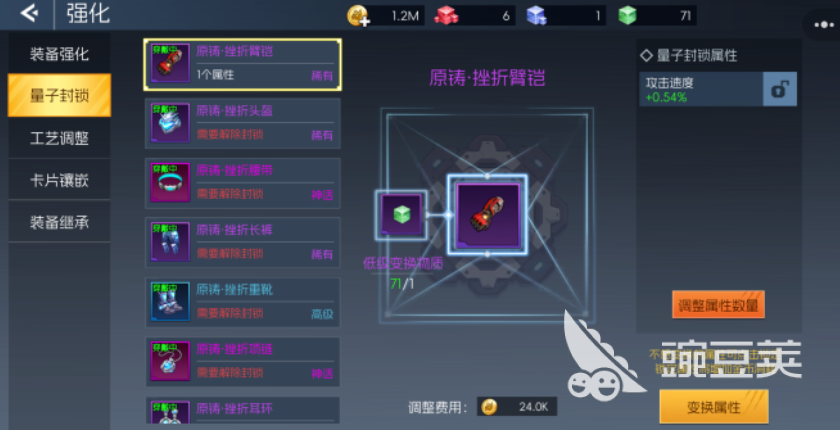Click the gold coin plus icon

click(x=357, y=16)
